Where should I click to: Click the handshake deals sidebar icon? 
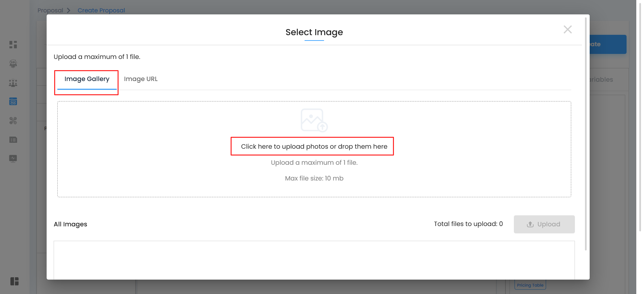(13, 64)
